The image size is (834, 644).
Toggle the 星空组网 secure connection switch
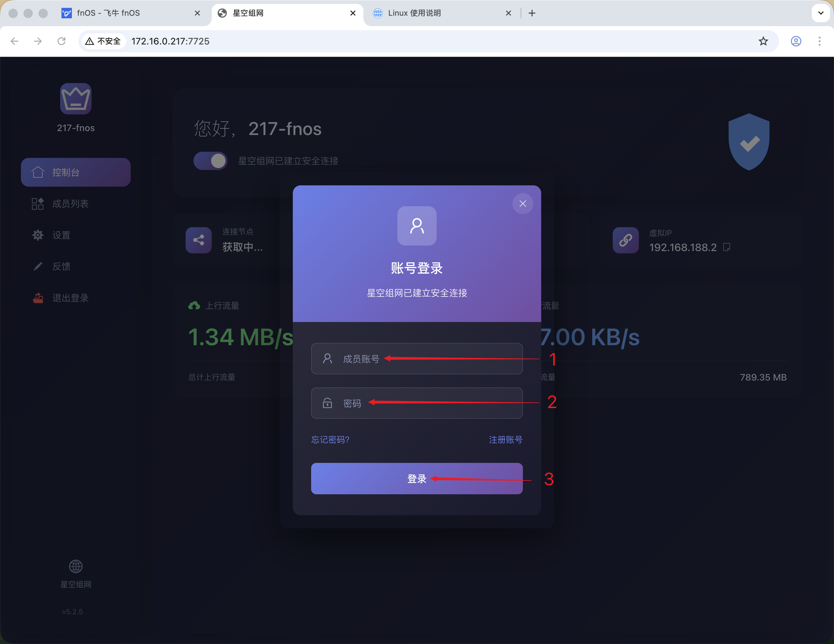pyautogui.click(x=210, y=161)
